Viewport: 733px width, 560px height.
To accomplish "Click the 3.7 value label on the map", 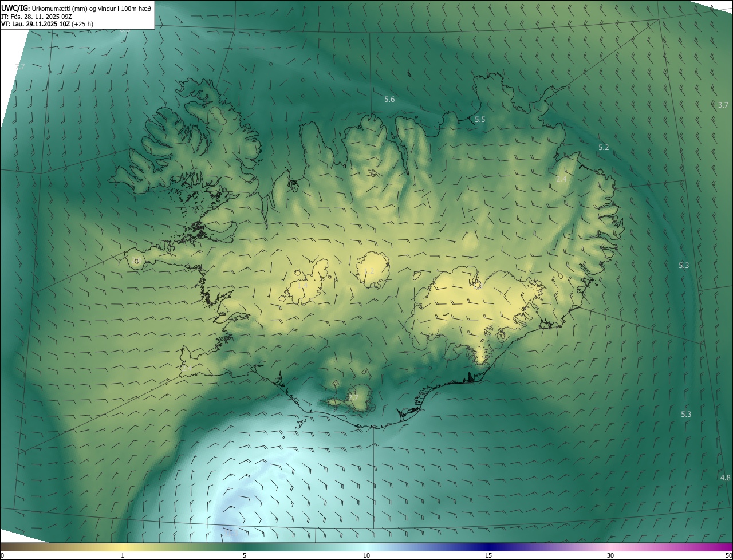I will click(723, 105).
